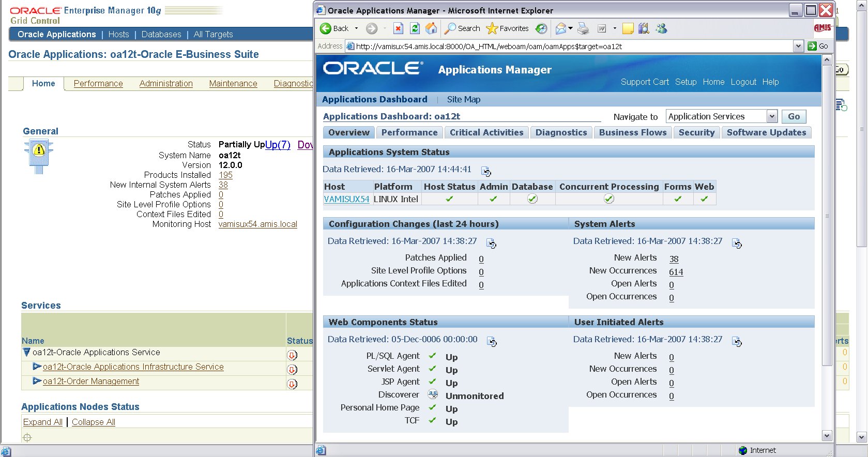Screen dimensions: 868x457
Task: Click Up(7) status link in General section
Action: 278,144
